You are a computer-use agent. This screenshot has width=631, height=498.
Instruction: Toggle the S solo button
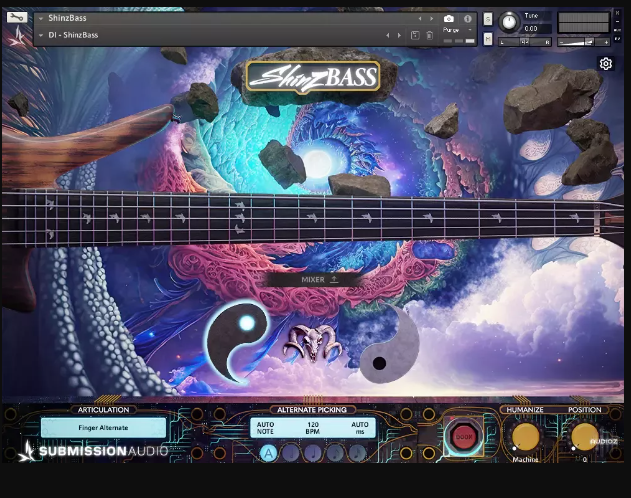[488, 19]
